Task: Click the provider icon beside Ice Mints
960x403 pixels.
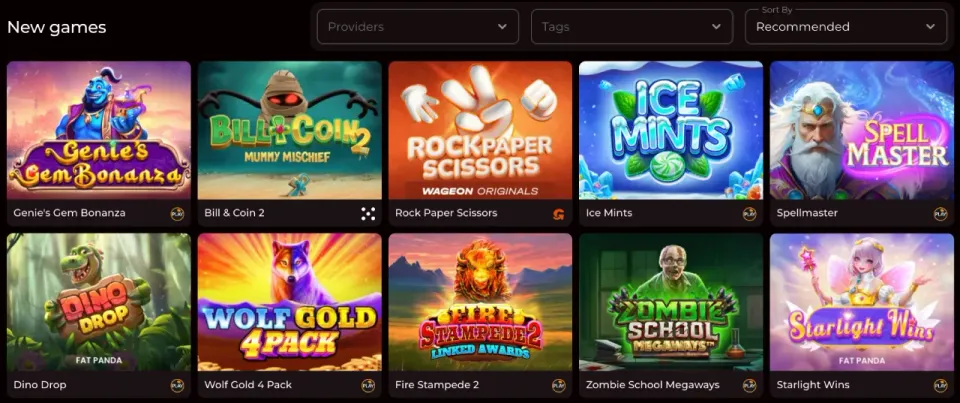Action: pos(749,214)
